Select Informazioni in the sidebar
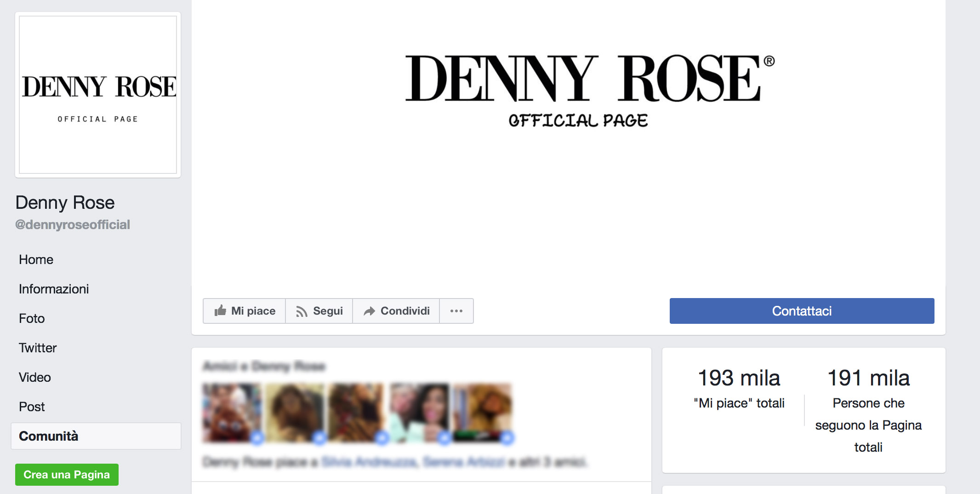 click(x=54, y=289)
